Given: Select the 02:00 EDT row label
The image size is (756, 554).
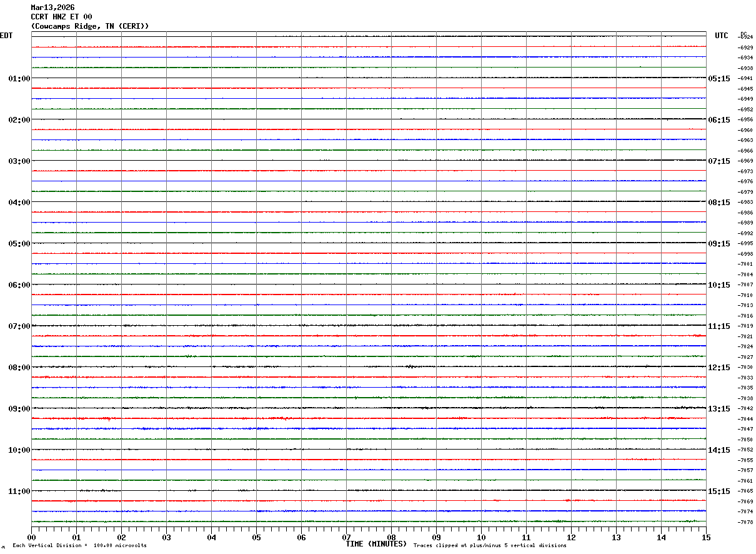Looking at the screenshot, I should coord(19,120).
